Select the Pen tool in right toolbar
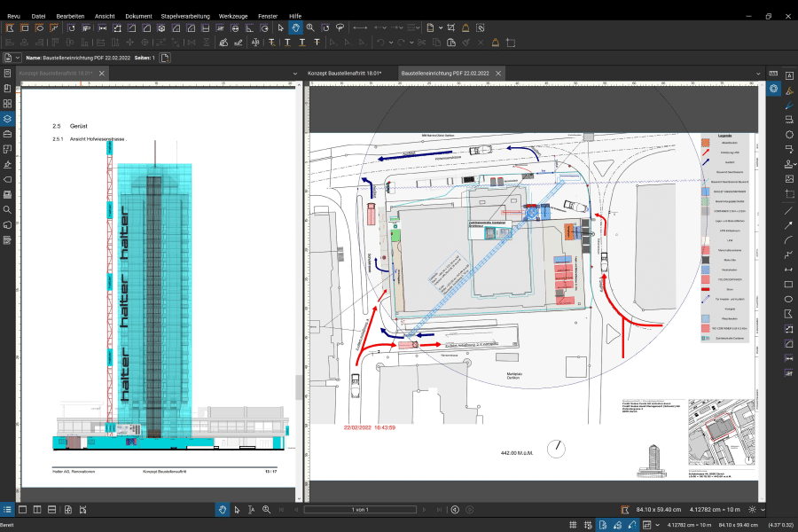Image resolution: width=798 pixels, height=532 pixels. pyautogui.click(x=789, y=106)
